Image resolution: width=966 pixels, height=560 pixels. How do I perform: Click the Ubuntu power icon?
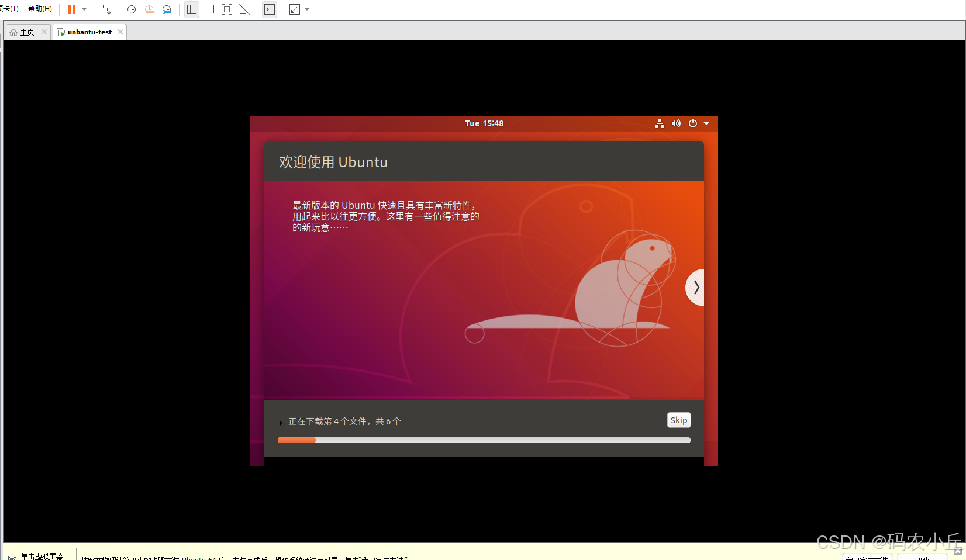[693, 123]
